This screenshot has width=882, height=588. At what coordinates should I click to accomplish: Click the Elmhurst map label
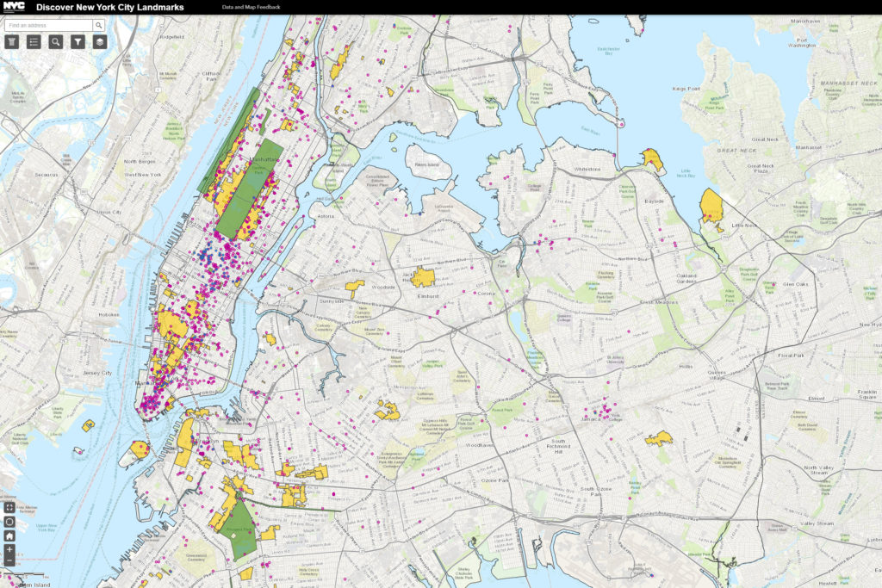pyautogui.click(x=428, y=296)
